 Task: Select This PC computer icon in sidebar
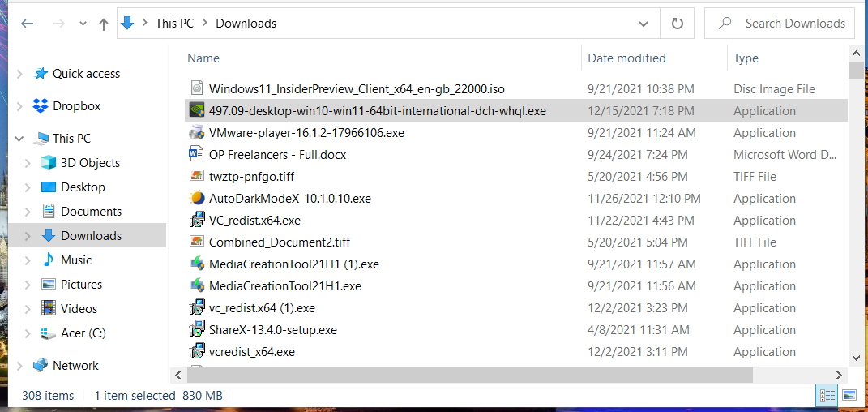click(x=41, y=139)
